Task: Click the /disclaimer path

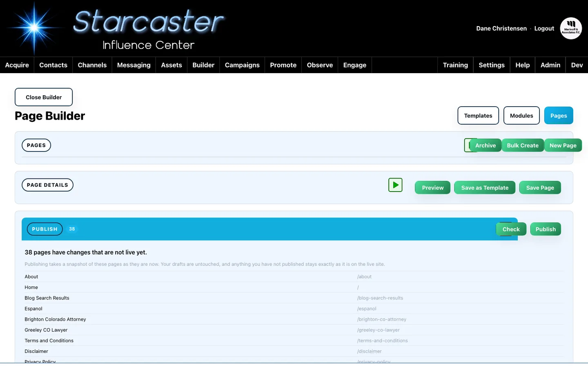Action: point(370,351)
